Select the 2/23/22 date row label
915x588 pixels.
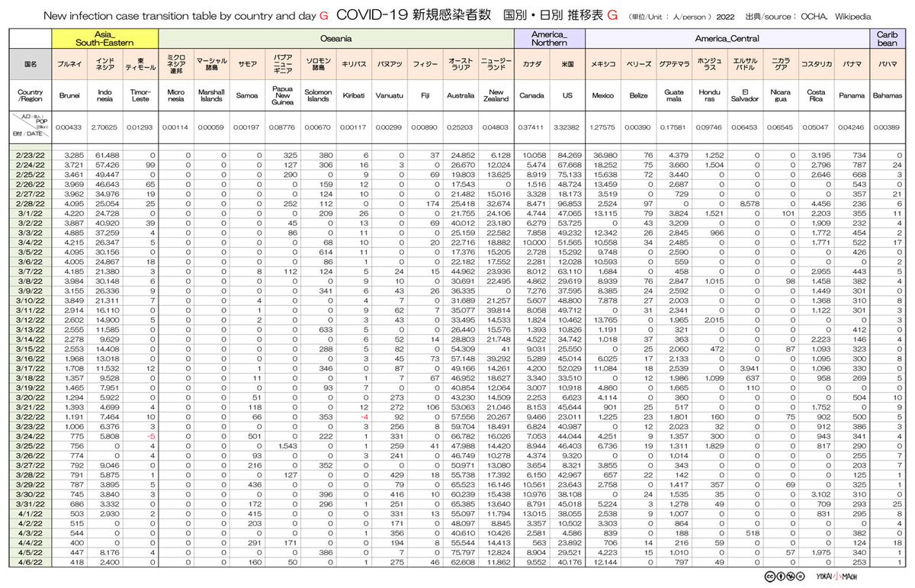pyautogui.click(x=29, y=155)
